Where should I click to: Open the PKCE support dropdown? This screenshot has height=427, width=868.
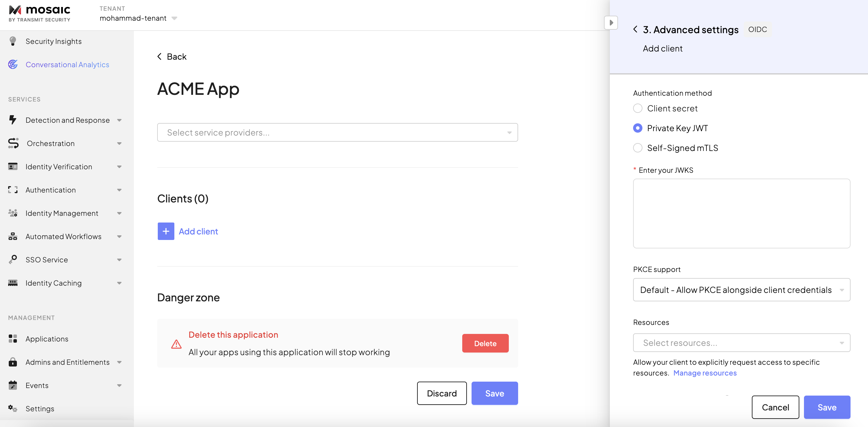[741, 290]
